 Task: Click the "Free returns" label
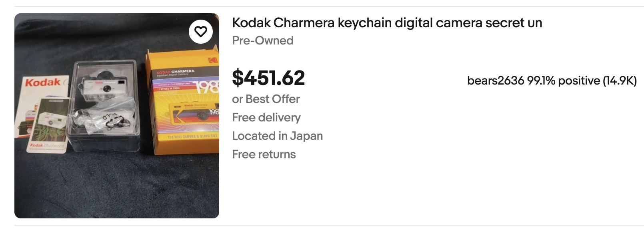point(264,154)
